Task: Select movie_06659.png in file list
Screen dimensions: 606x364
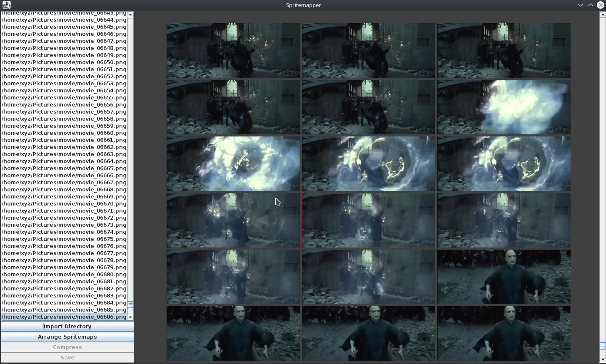Action: [64, 126]
